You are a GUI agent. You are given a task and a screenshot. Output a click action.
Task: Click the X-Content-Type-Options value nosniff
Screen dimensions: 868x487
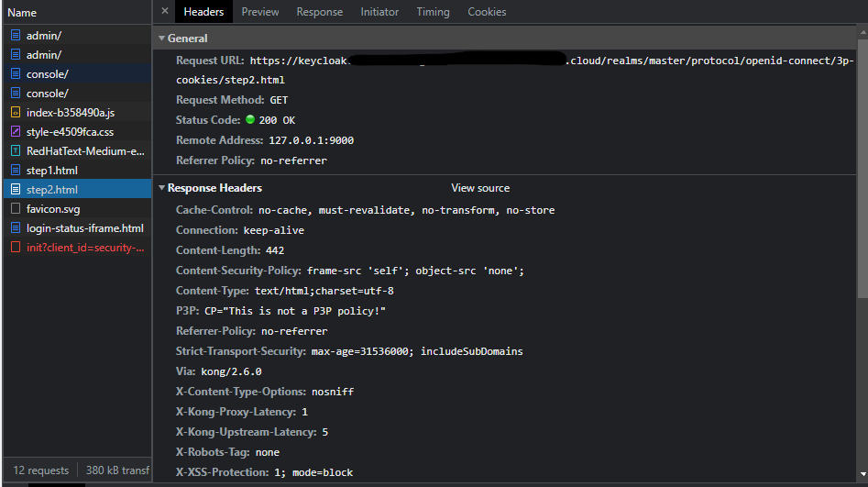coord(332,392)
